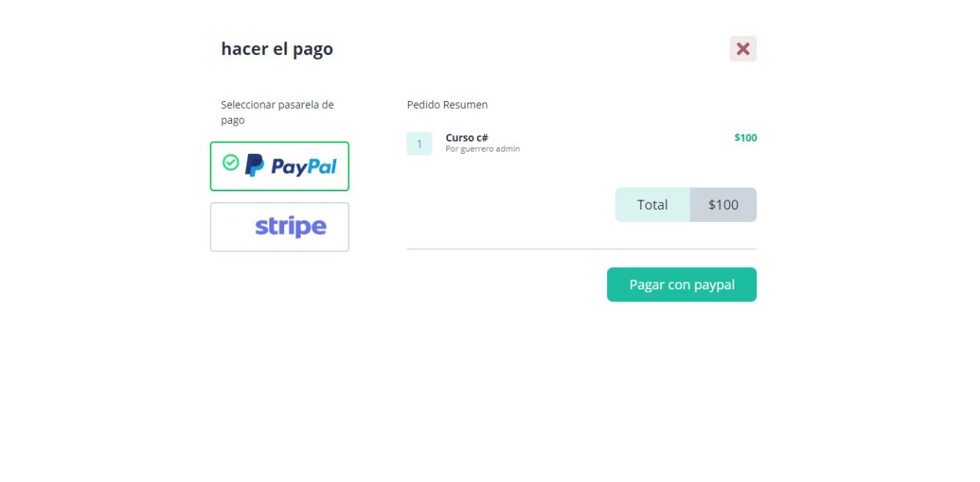Click the Por guerrero admin author text

tap(482, 149)
